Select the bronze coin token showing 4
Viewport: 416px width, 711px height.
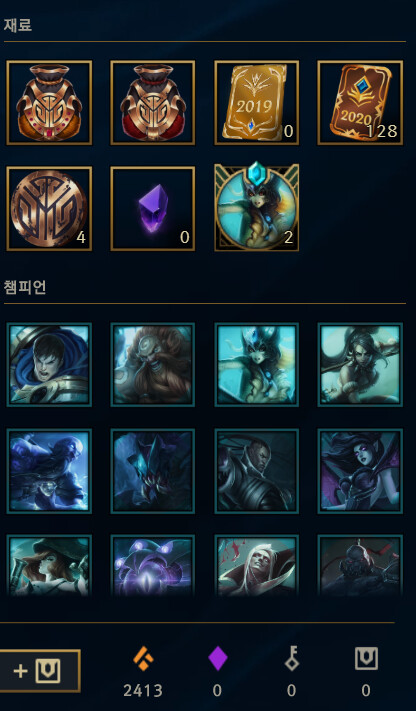[x=49, y=209]
